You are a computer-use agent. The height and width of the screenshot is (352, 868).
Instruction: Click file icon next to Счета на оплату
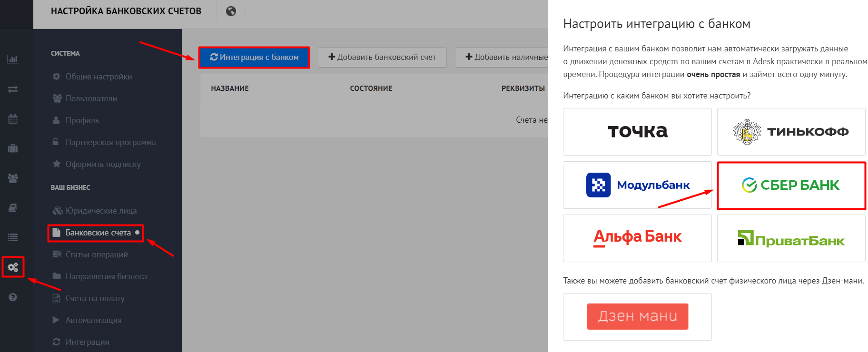tap(56, 298)
